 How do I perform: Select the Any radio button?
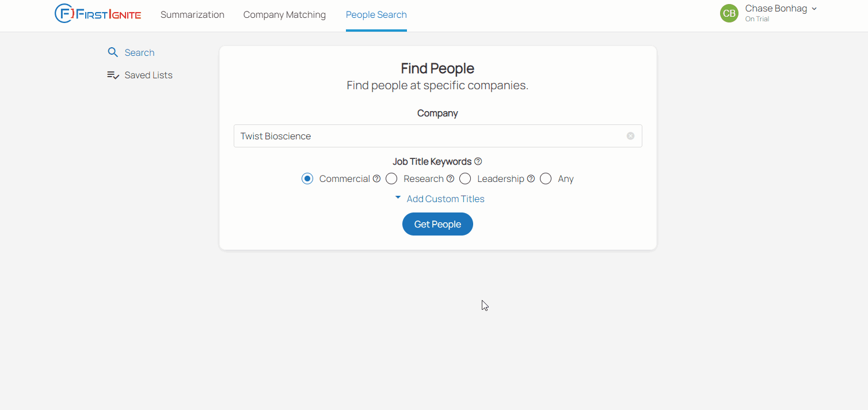546,179
